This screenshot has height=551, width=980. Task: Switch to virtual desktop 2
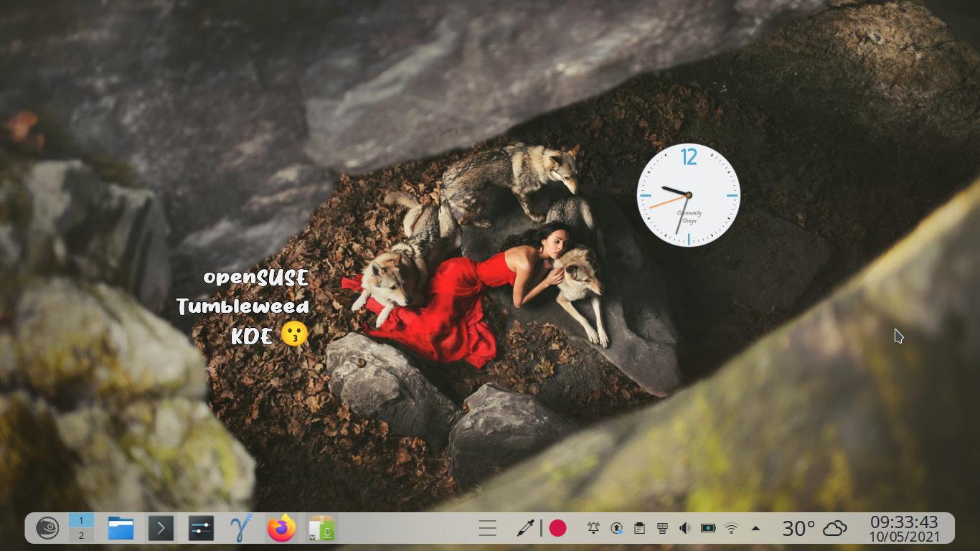pos(81,535)
